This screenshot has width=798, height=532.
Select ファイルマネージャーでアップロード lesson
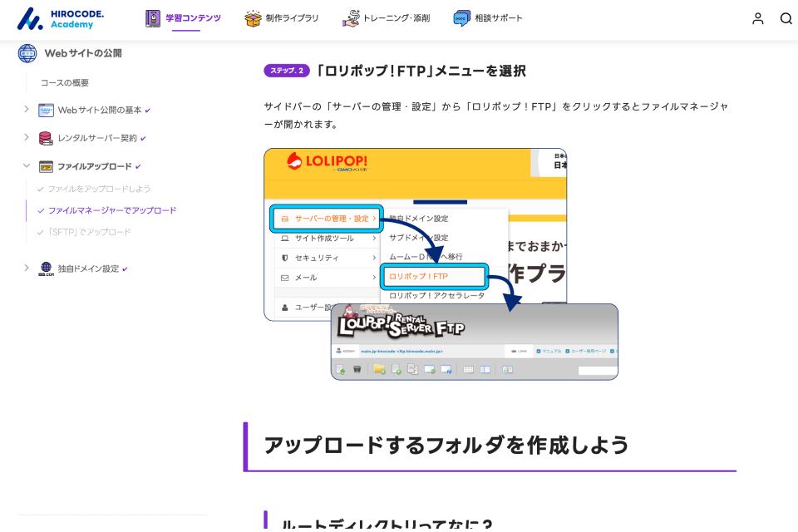pos(111,210)
